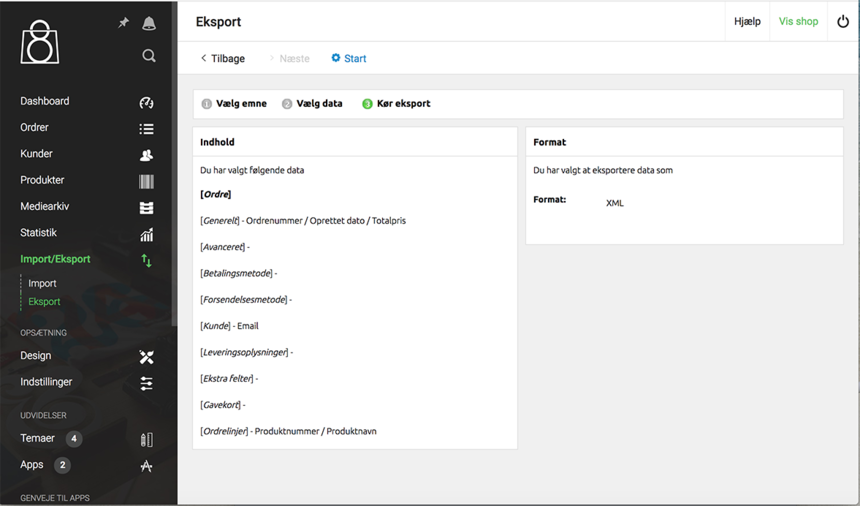Click the Dashboard speedometer icon
Viewport: 860px width, 506px height.
pos(146,102)
